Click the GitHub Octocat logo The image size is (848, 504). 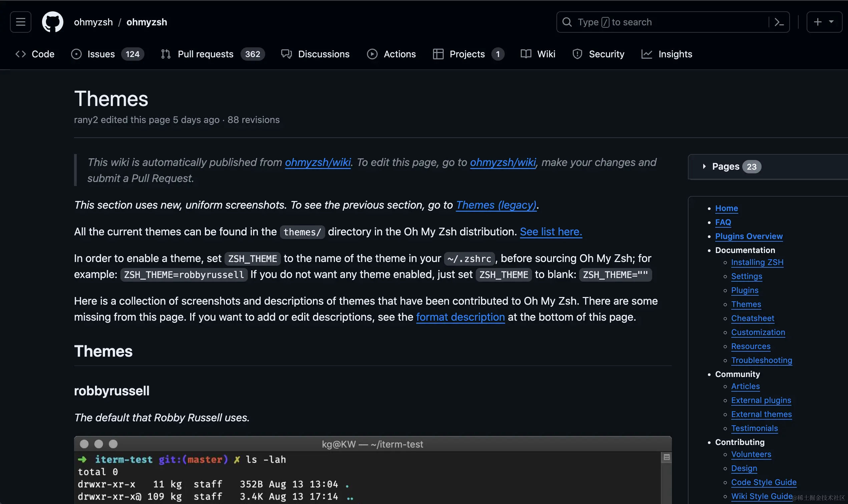tap(52, 22)
